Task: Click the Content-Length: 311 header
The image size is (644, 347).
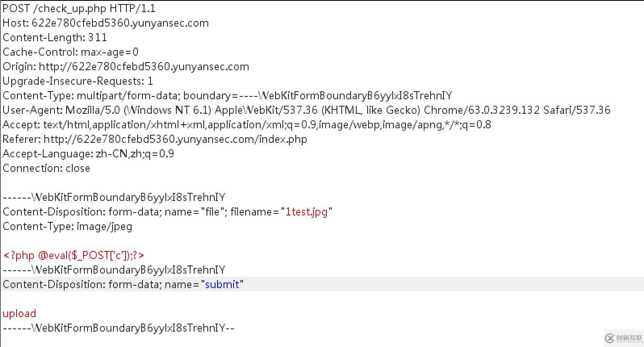Action: 55,38
